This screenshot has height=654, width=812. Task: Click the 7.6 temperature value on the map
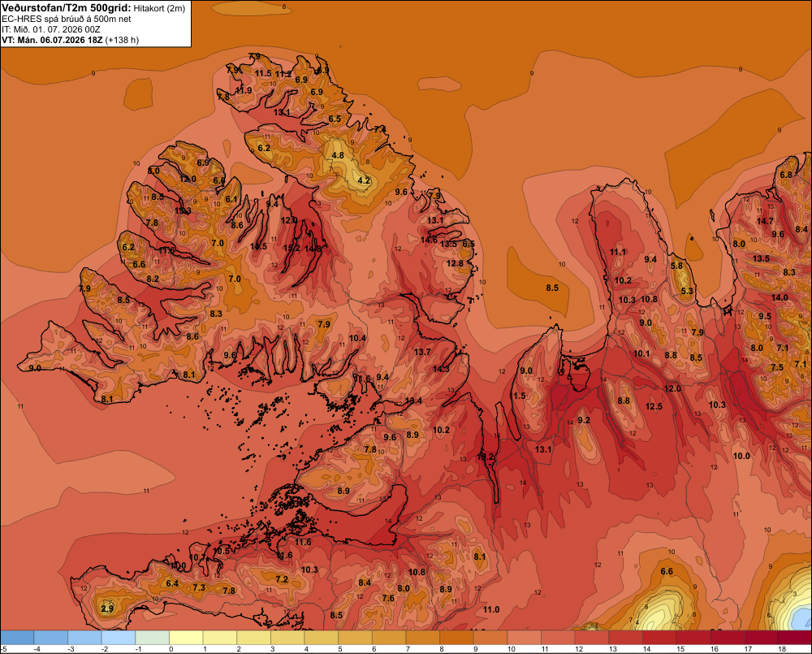click(388, 598)
